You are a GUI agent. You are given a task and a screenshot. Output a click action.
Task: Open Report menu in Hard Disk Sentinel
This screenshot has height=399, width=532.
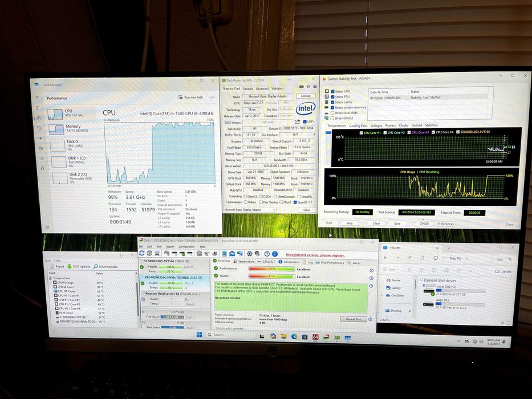coord(170,247)
